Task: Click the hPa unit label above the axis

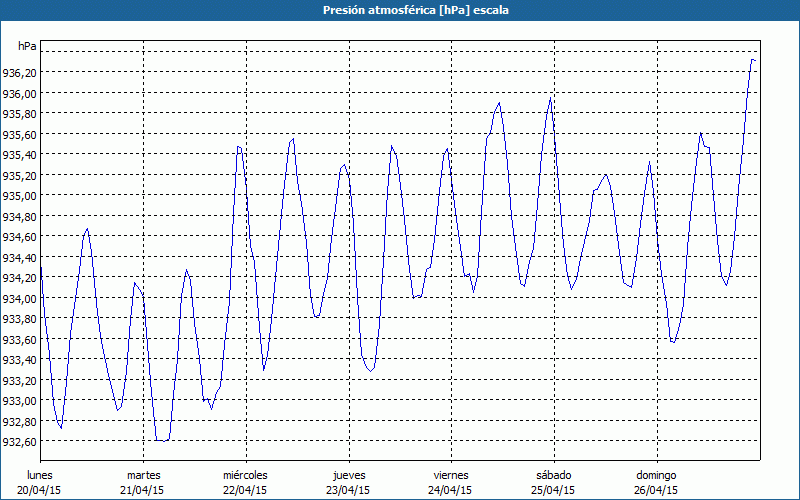Action: [27, 46]
